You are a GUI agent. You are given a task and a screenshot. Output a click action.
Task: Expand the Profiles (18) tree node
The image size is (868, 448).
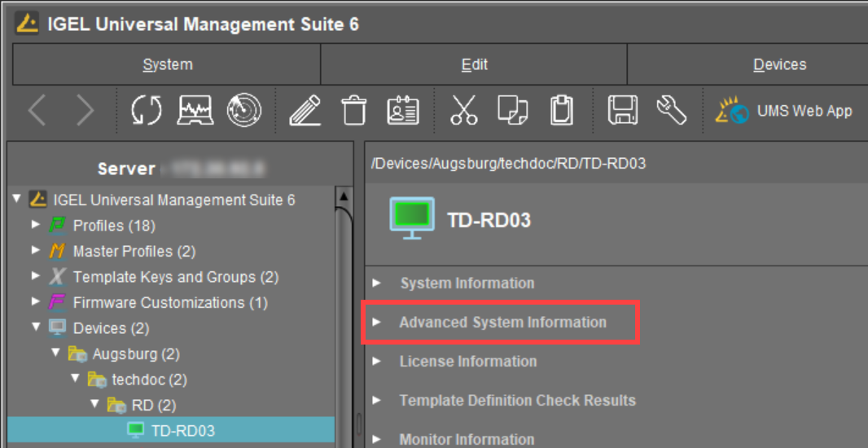pyautogui.click(x=36, y=226)
